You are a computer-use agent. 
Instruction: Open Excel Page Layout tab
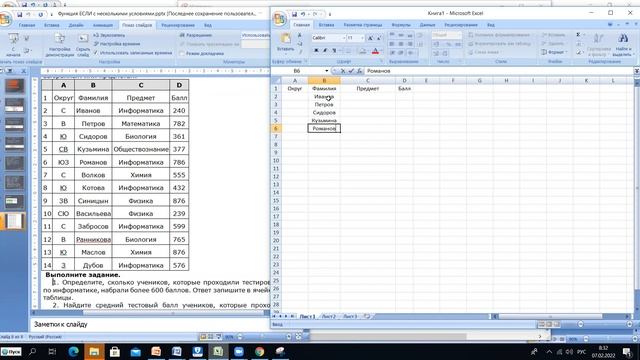click(x=363, y=25)
